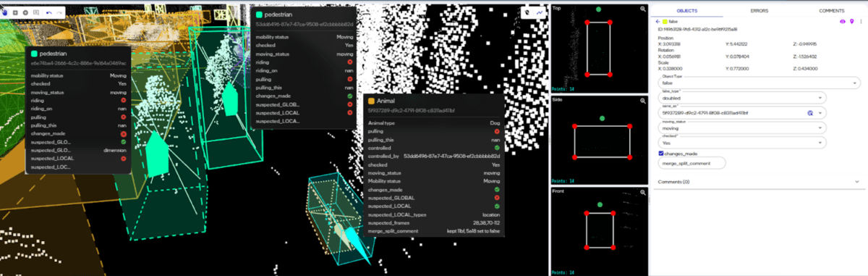Click the red riding status icon of Animal-controlling pedestrian

pyautogui.click(x=349, y=62)
